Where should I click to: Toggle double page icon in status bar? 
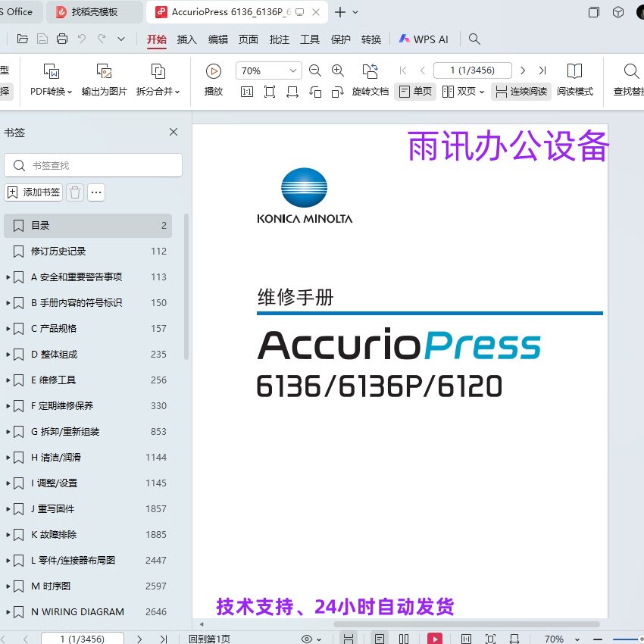tap(404, 639)
